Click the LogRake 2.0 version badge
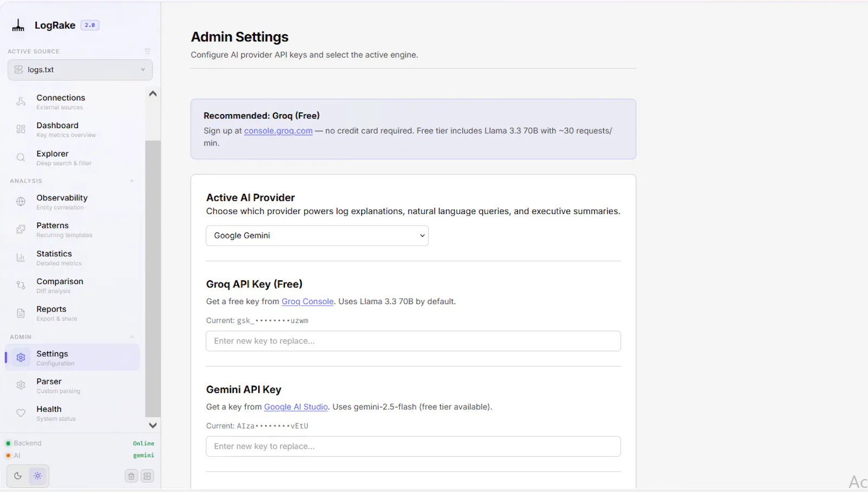 click(90, 25)
